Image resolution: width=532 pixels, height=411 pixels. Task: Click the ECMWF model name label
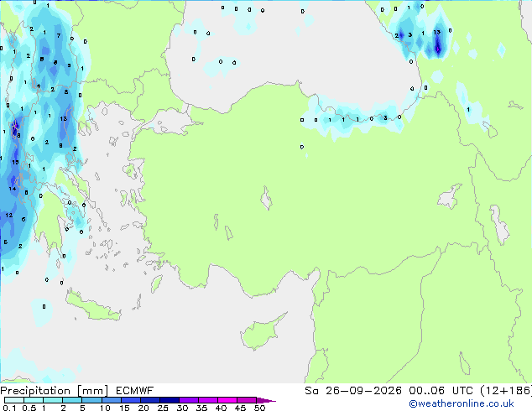click(135, 391)
